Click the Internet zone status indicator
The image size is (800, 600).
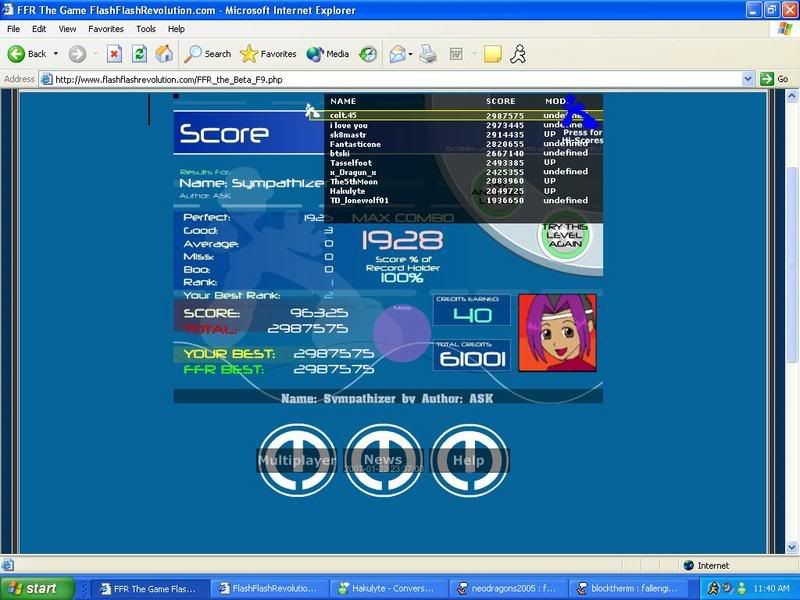click(x=707, y=565)
